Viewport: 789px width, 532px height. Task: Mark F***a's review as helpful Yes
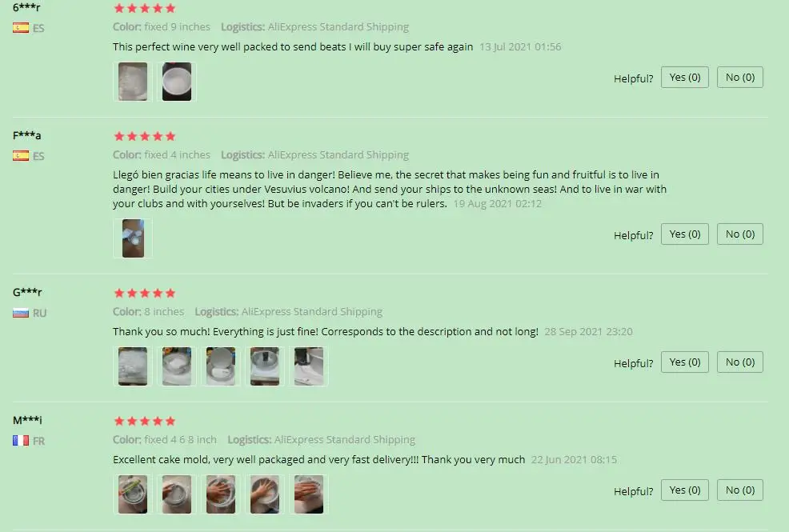(684, 234)
